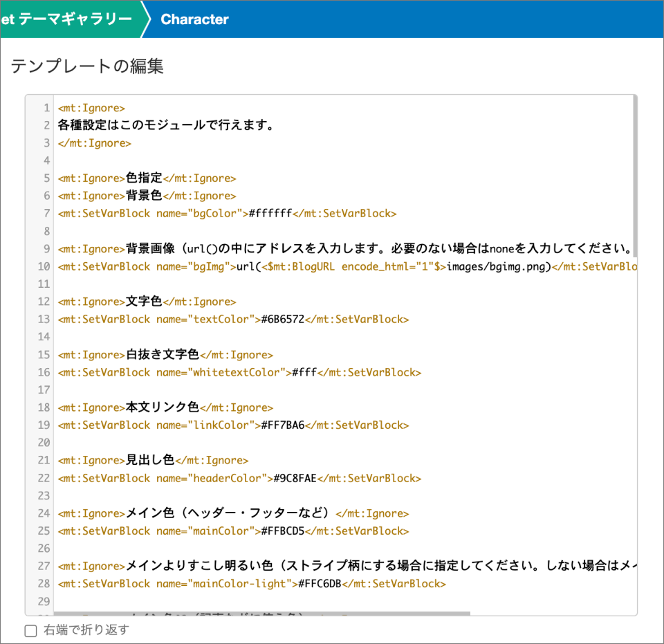This screenshot has width=664, height=644.
Task: Click the #6B6572 textColor value
Action: click(x=282, y=319)
